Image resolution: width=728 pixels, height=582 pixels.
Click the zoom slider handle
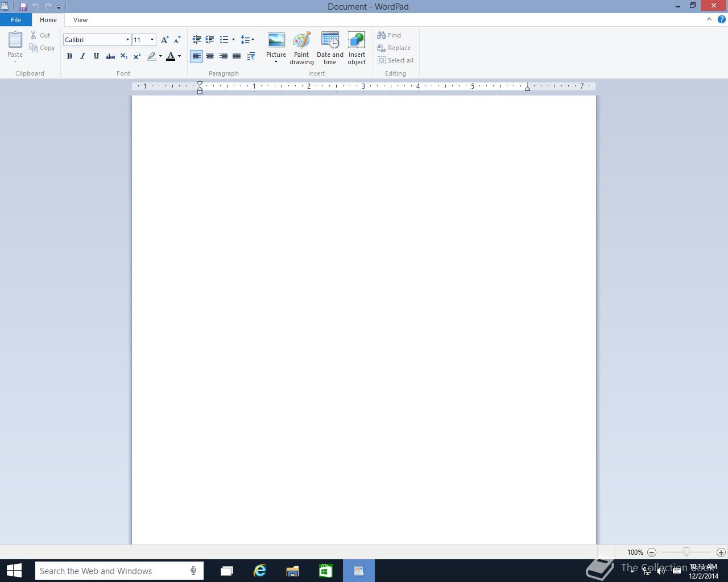(x=686, y=552)
